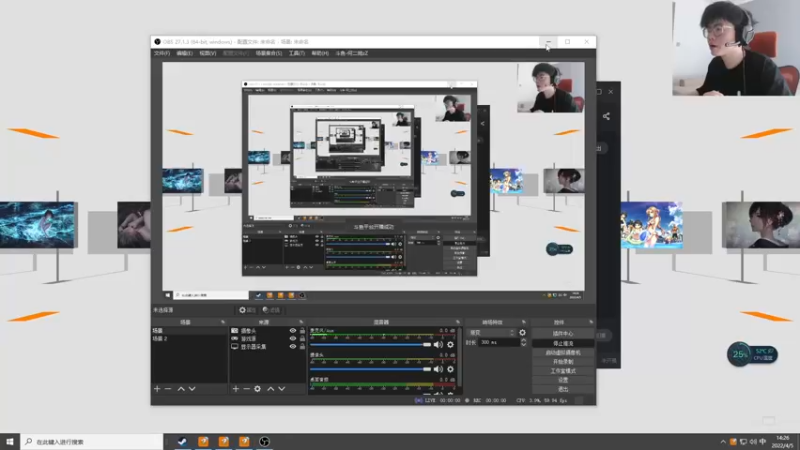Open 麦克风/Aux audio settings gear
This screenshot has width=800, height=450.
click(451, 344)
